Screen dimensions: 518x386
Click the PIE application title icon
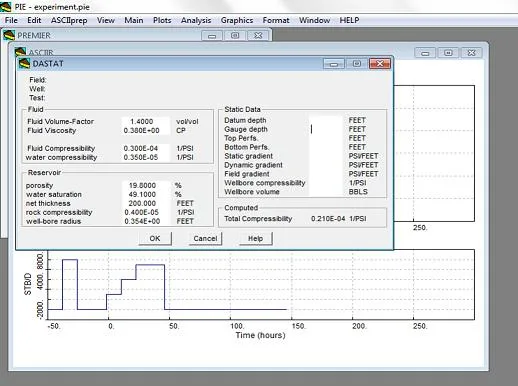pos(5,6)
